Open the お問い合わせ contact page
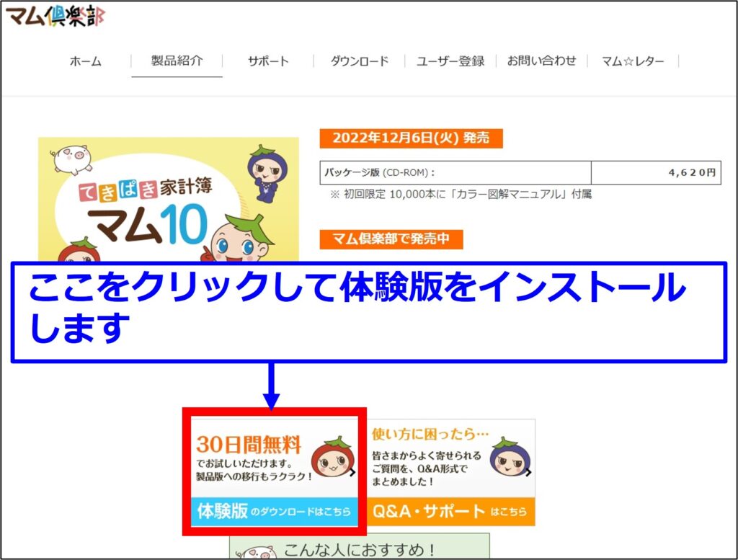The image size is (738, 560). 541,61
